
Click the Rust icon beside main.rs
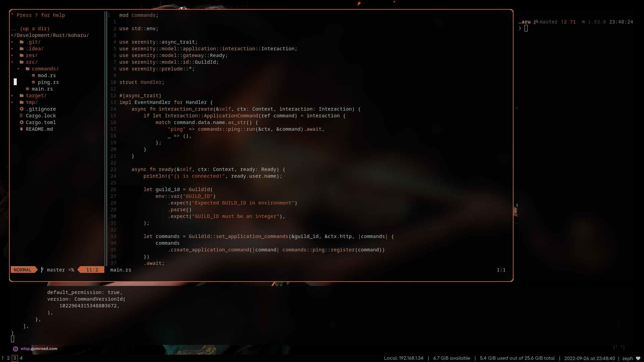[27, 89]
